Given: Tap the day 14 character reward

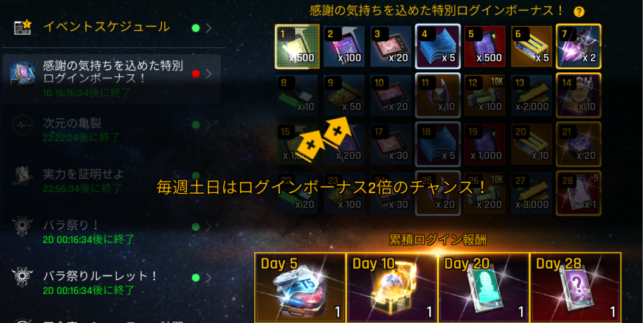Looking at the screenshot, I should pyautogui.click(x=578, y=96).
